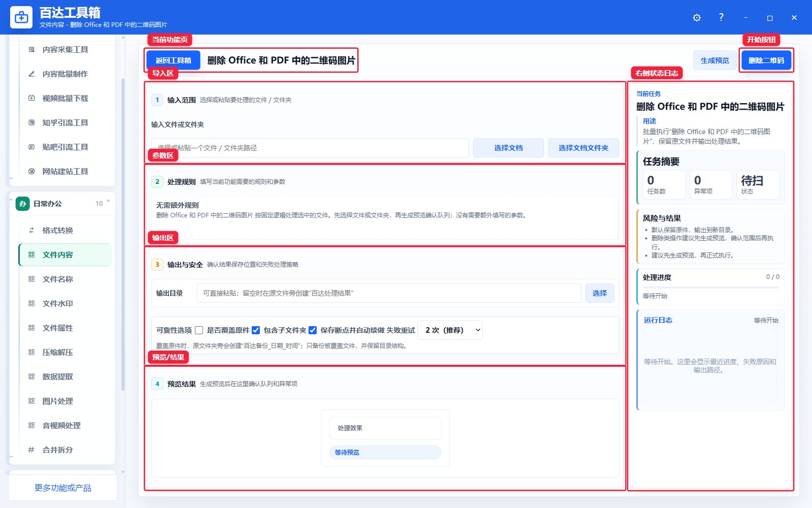Click the 待扫 状态 tile
This screenshot has width=812, height=508.
pos(758,184)
